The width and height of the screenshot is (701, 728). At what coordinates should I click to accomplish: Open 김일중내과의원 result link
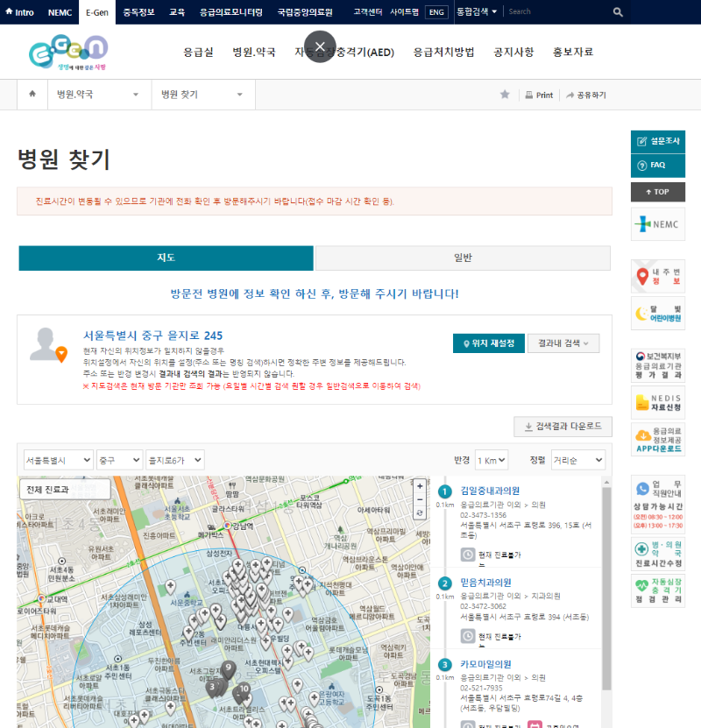click(x=490, y=491)
